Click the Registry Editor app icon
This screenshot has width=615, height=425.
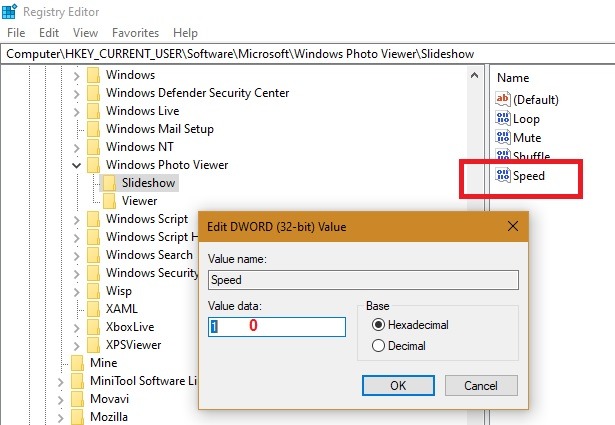9,11
